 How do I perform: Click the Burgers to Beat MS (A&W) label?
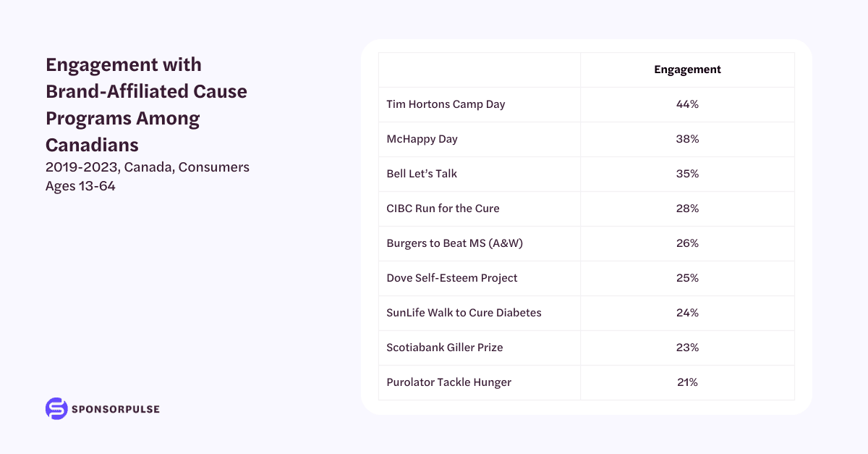click(x=454, y=243)
